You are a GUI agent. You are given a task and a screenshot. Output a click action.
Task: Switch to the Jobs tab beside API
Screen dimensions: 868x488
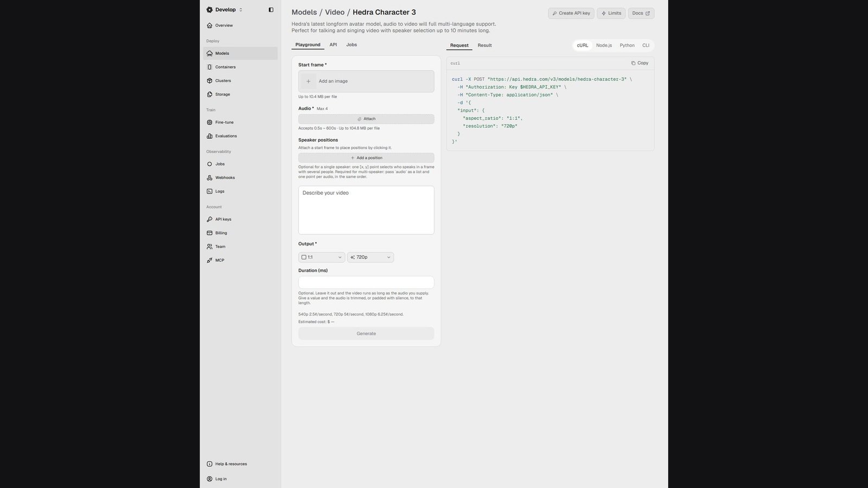pos(352,45)
